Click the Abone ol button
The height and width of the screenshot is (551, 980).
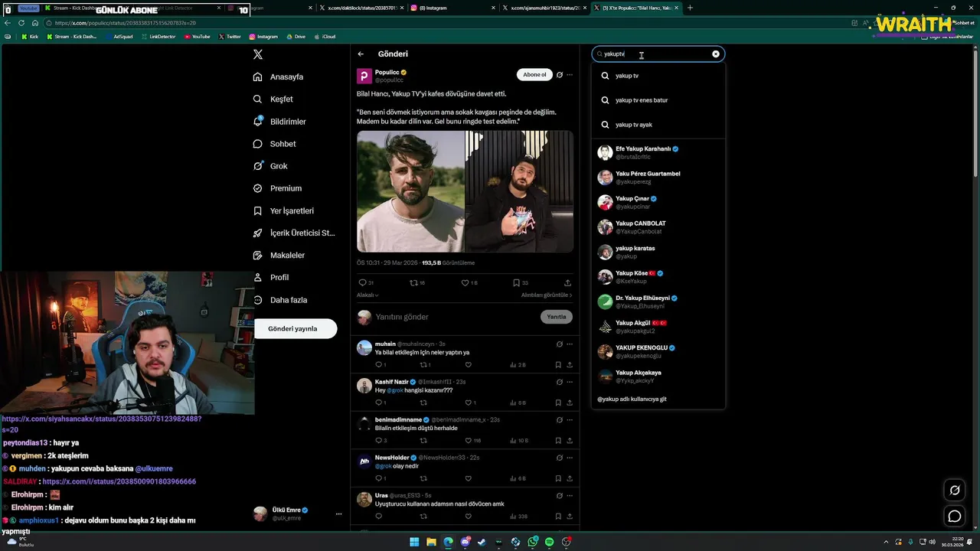point(534,74)
